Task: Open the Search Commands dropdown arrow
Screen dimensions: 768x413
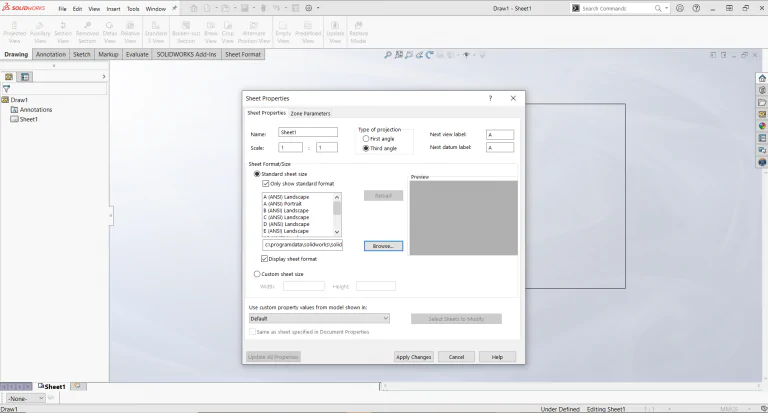Action: pyautogui.click(x=667, y=8)
